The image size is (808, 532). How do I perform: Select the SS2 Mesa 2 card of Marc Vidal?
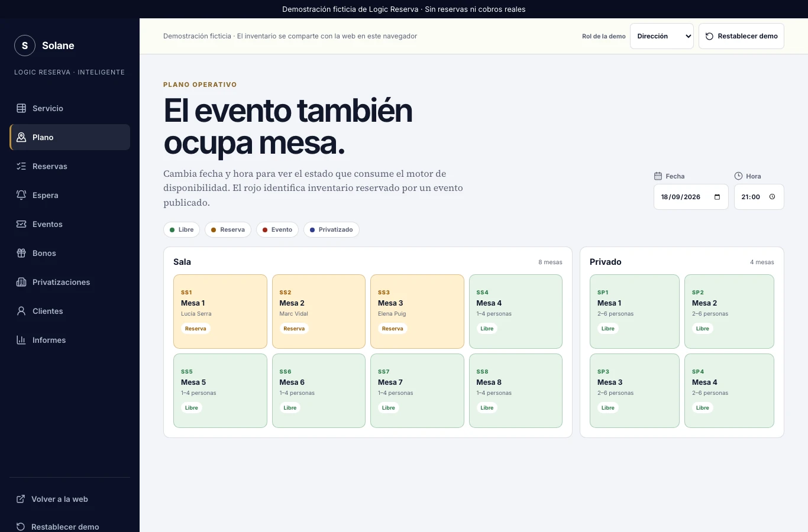(319, 312)
